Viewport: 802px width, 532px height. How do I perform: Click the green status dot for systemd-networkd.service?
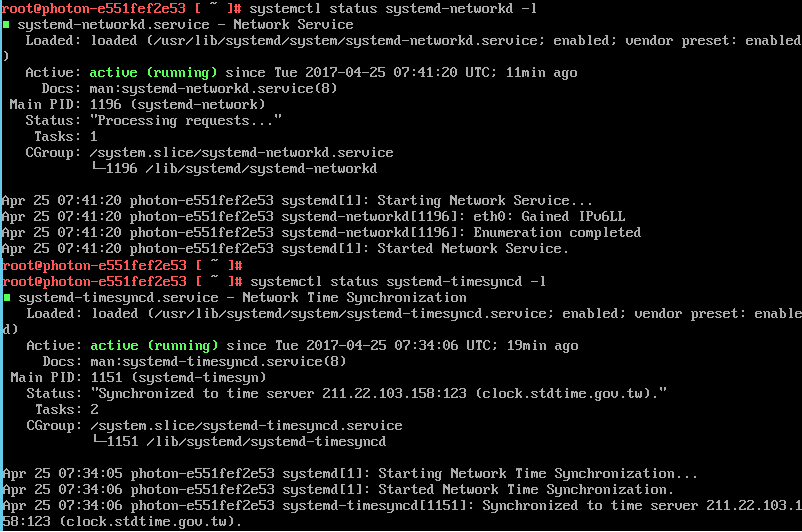click(x=6, y=24)
